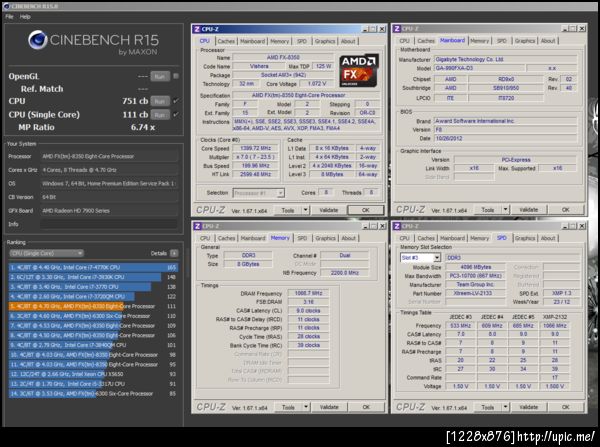Viewport: 600px width, 447px height.
Task: Select the SPD tab in the Memory window
Action: [x=302, y=238]
